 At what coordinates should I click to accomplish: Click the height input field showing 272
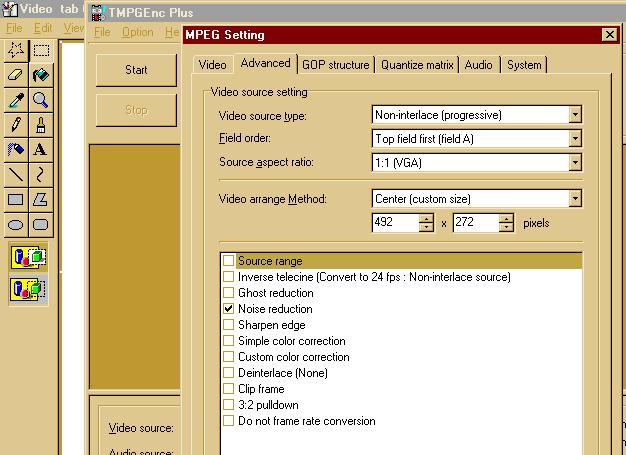click(x=477, y=222)
